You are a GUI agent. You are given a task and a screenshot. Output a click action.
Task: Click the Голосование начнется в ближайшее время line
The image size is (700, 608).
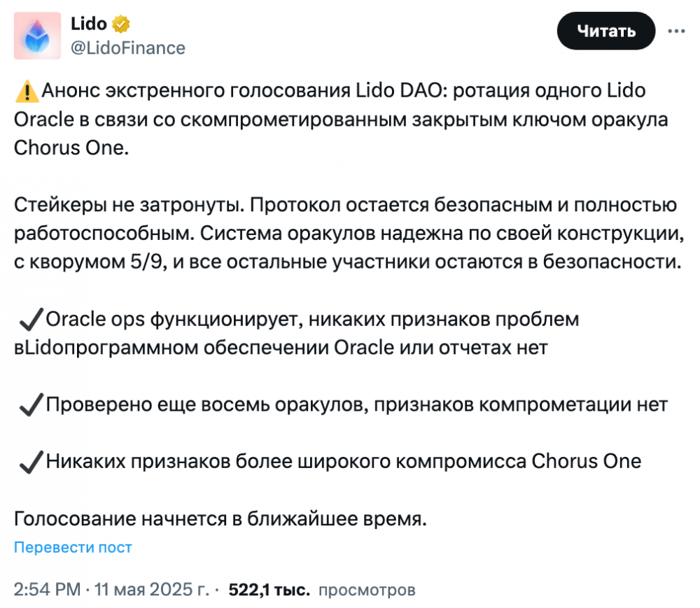(x=220, y=518)
